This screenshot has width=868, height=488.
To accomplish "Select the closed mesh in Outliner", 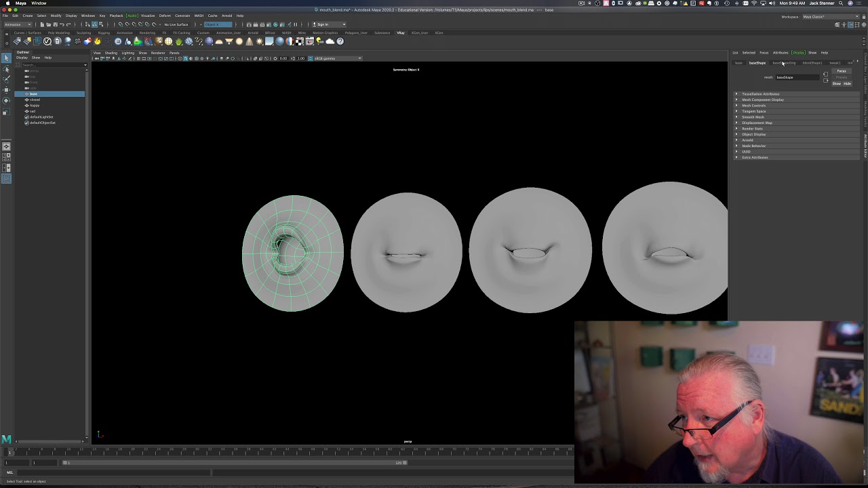I will 35,100.
